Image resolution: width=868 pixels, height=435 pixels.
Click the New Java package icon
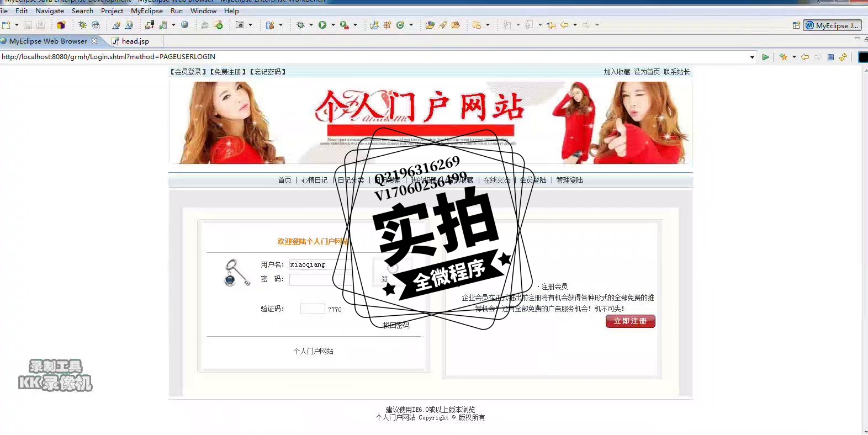coord(387,25)
